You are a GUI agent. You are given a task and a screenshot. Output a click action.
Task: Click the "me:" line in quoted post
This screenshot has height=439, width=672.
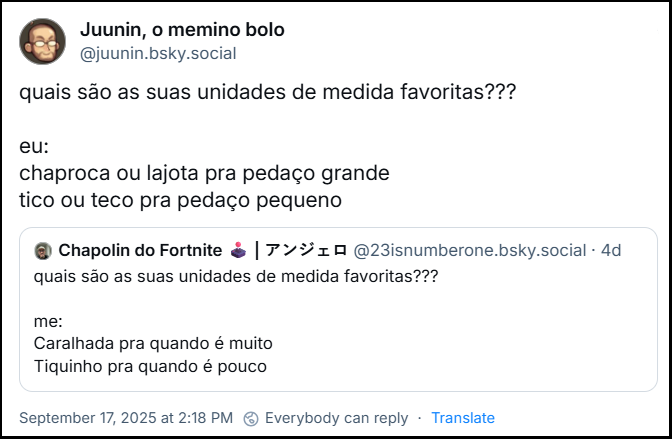(48, 321)
